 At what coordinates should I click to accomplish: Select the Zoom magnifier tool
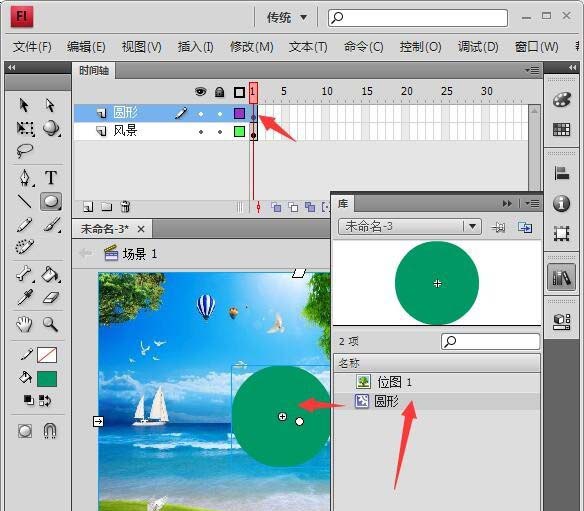(50, 324)
